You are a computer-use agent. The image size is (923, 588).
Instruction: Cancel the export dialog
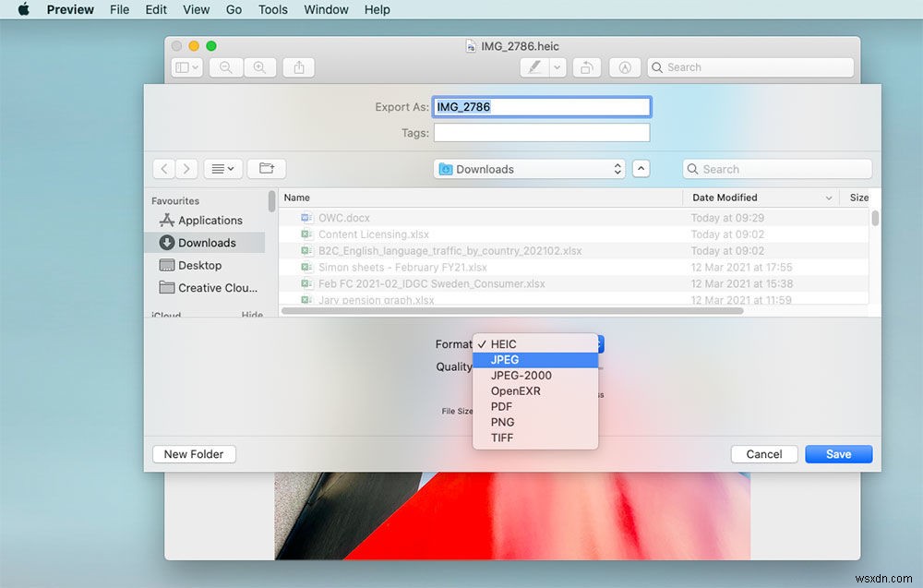pos(763,453)
